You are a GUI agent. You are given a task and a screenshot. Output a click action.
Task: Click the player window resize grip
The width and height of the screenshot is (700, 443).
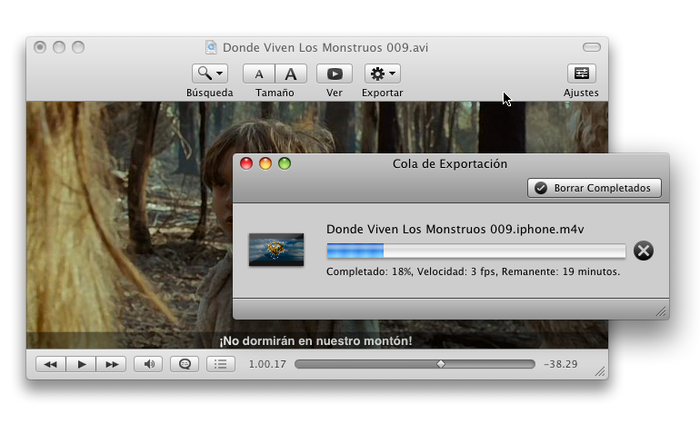[x=600, y=372]
